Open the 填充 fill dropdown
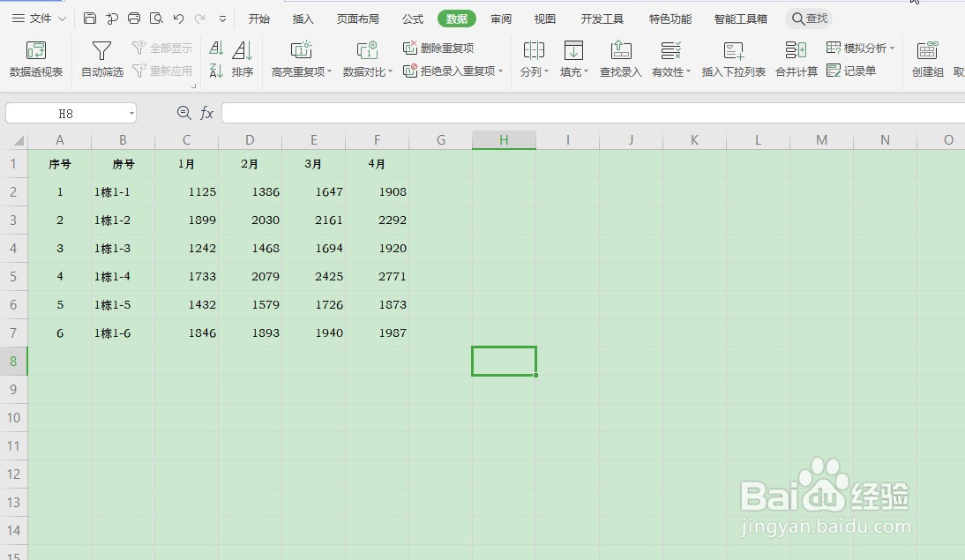Viewport: 965px width, 560px height. point(573,59)
